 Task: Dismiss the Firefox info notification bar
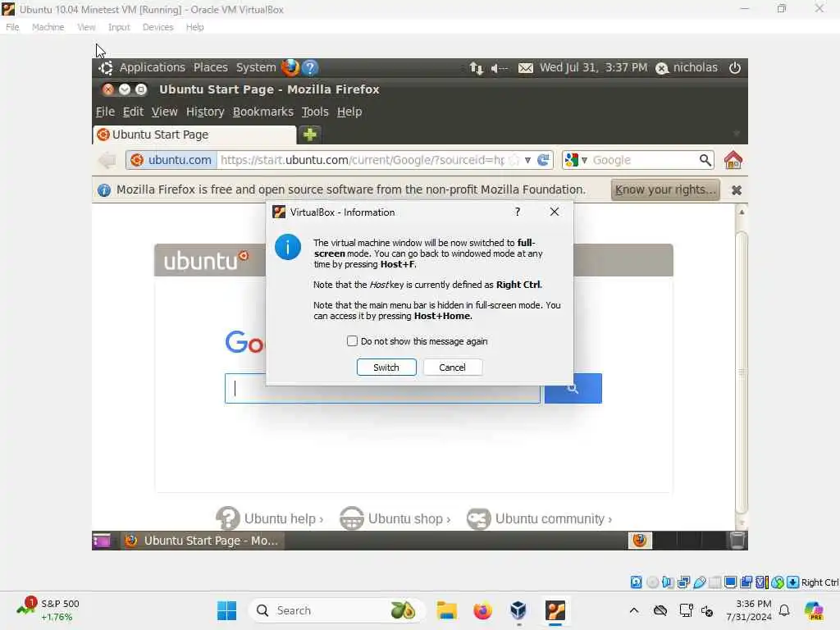[737, 190]
